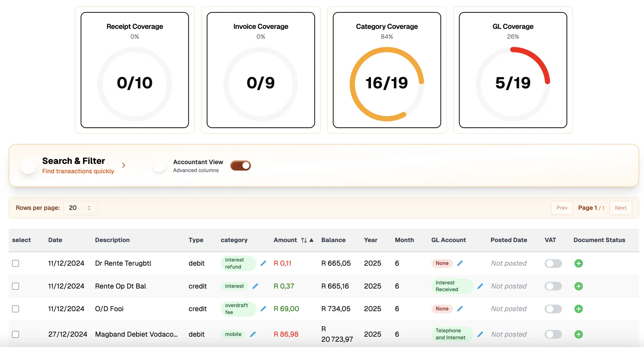This screenshot has height=347, width=644.
Task: Click pencil beside overdraft fee category
Action: [263, 308]
